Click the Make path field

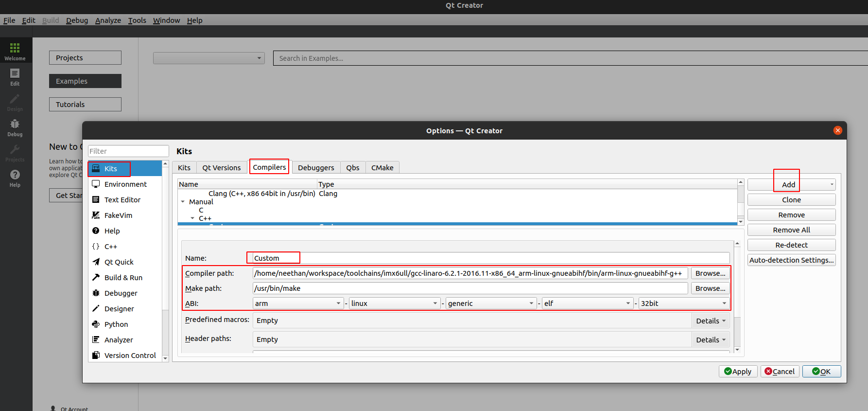pyautogui.click(x=470, y=288)
